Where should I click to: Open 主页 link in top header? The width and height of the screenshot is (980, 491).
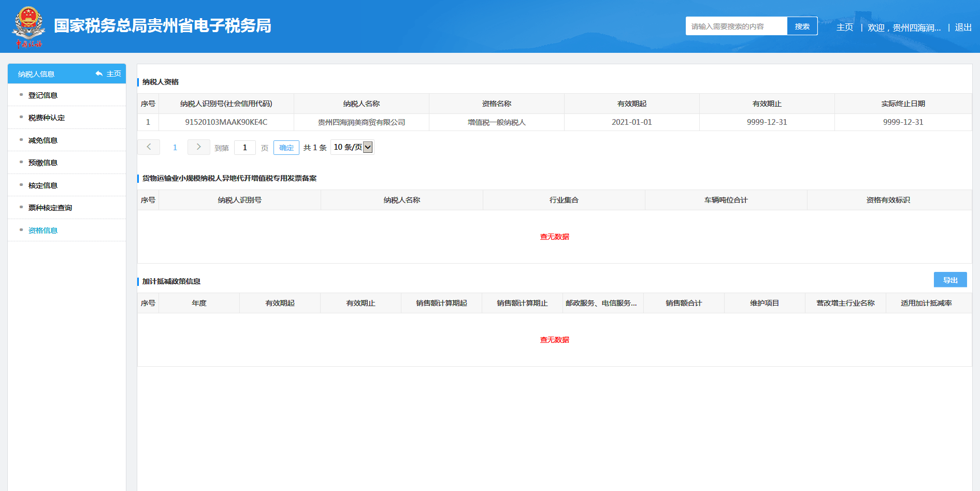844,27
